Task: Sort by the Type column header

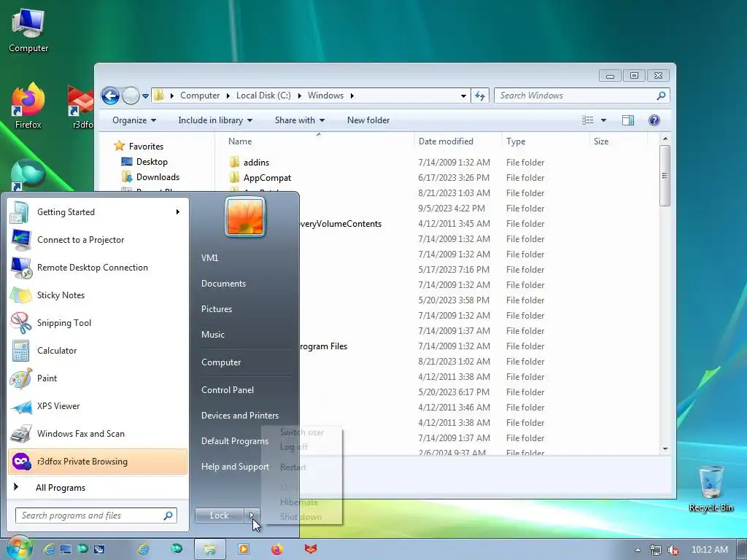Action: [x=546, y=141]
